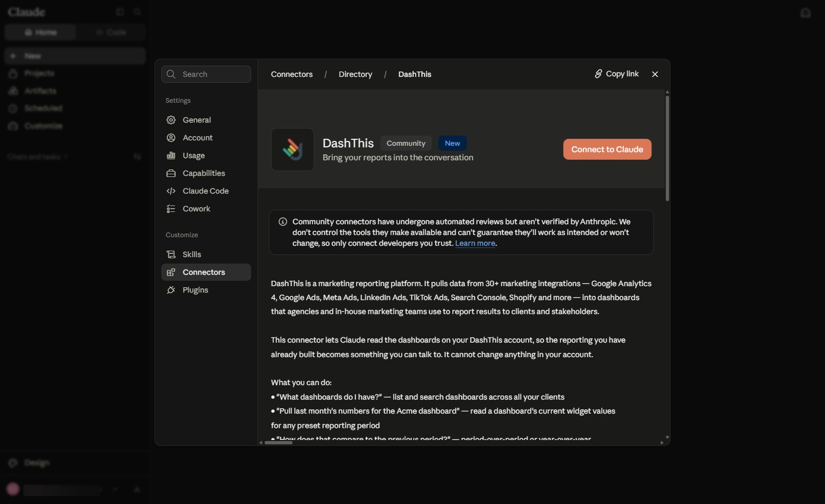Click the tagline 'Bring your reports into the conversation'

pyautogui.click(x=398, y=158)
